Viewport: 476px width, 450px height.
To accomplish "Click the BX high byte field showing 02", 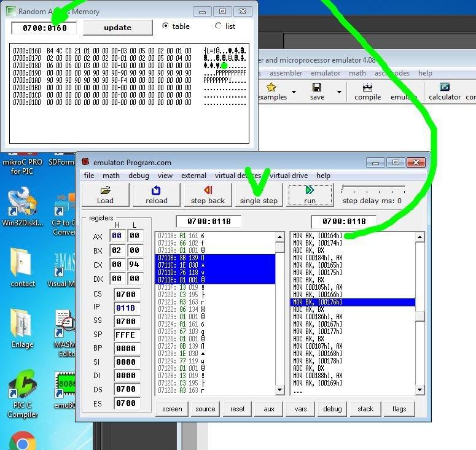I will pyautogui.click(x=117, y=250).
